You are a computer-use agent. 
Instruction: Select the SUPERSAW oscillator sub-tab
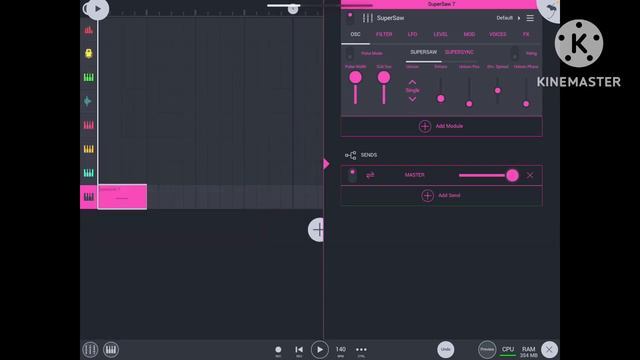423,52
